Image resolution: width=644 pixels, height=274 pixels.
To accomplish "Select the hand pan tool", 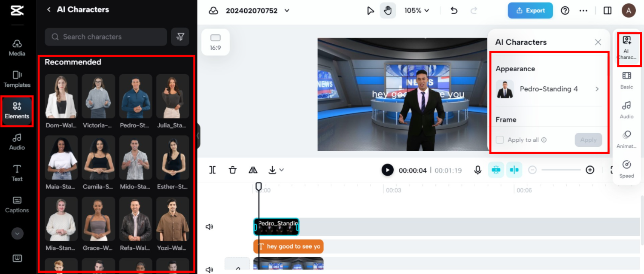I will (388, 11).
